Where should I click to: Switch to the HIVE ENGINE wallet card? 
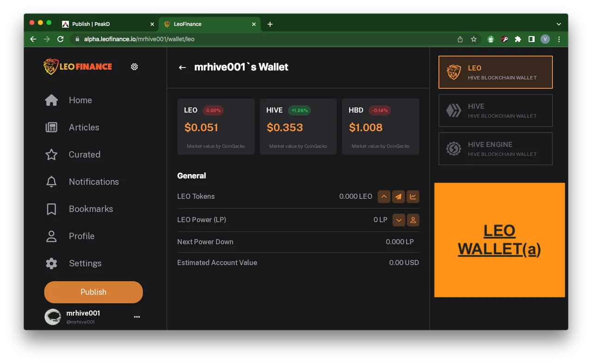click(x=495, y=149)
